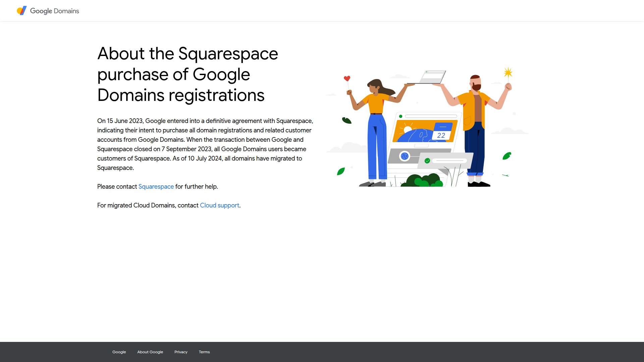
Task: Click the green bush in illustration
Action: [422, 180]
